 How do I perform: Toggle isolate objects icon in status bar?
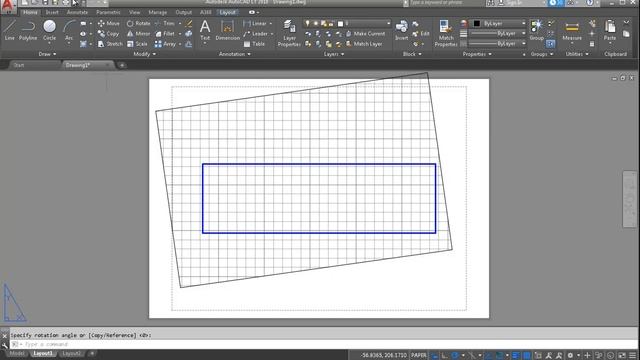pyautogui.click(x=611, y=356)
